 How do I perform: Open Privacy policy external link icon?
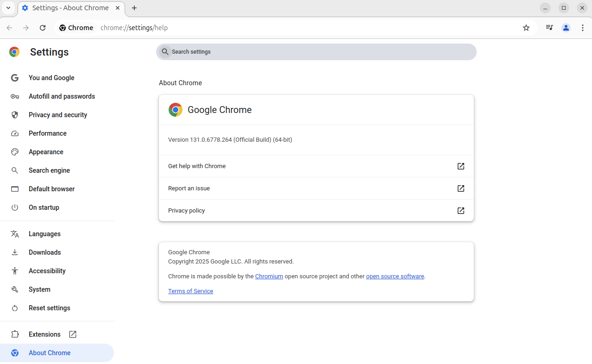tap(461, 211)
